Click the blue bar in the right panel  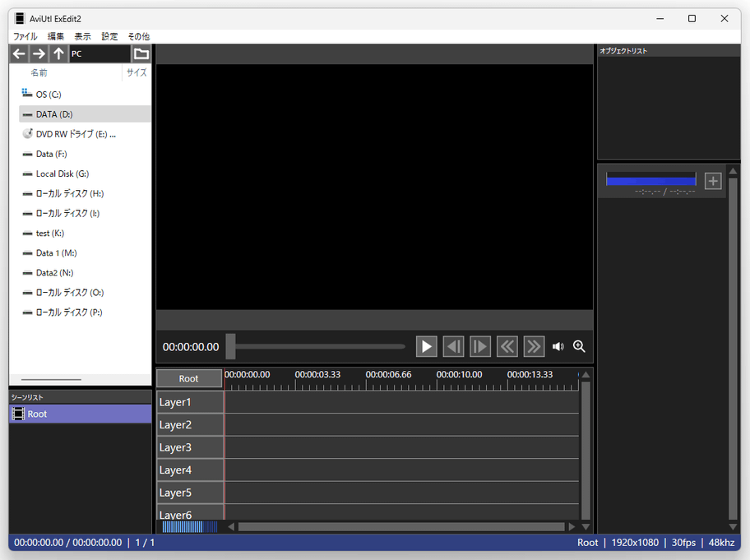pos(651,180)
